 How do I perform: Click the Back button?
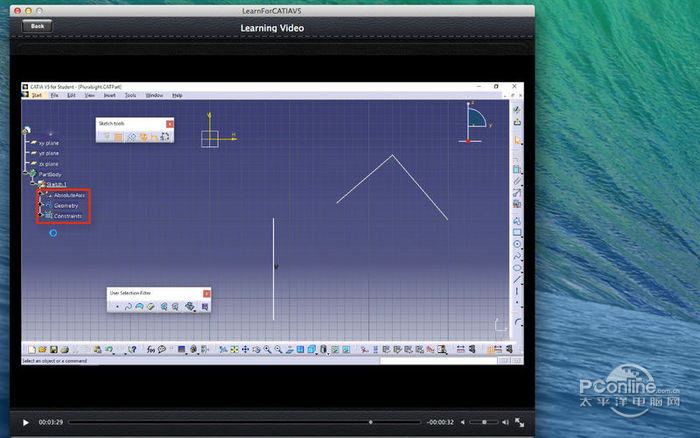(x=38, y=26)
